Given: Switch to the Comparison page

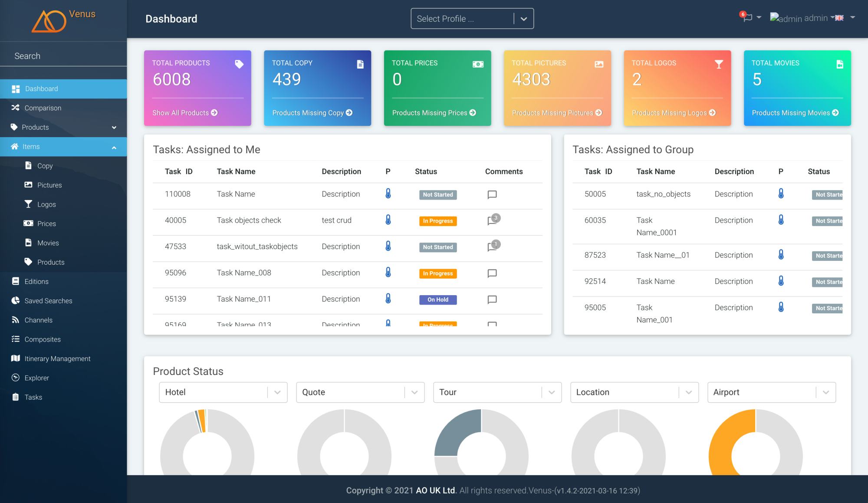Looking at the screenshot, I should [42, 108].
